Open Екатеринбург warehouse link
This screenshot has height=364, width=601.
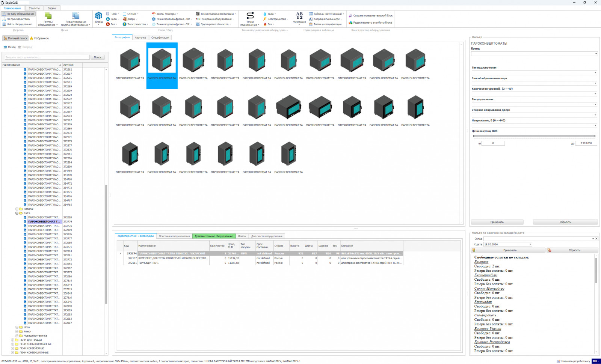(x=486, y=275)
